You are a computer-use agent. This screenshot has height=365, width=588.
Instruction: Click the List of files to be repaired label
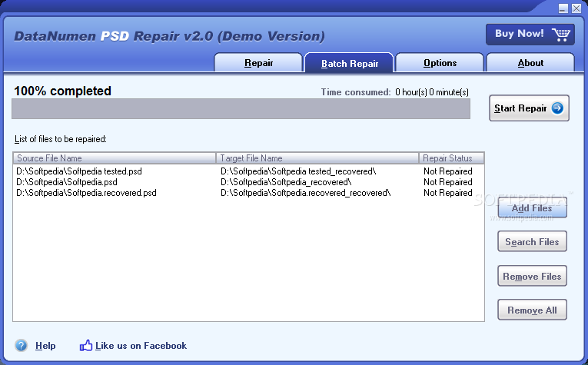[61, 139]
